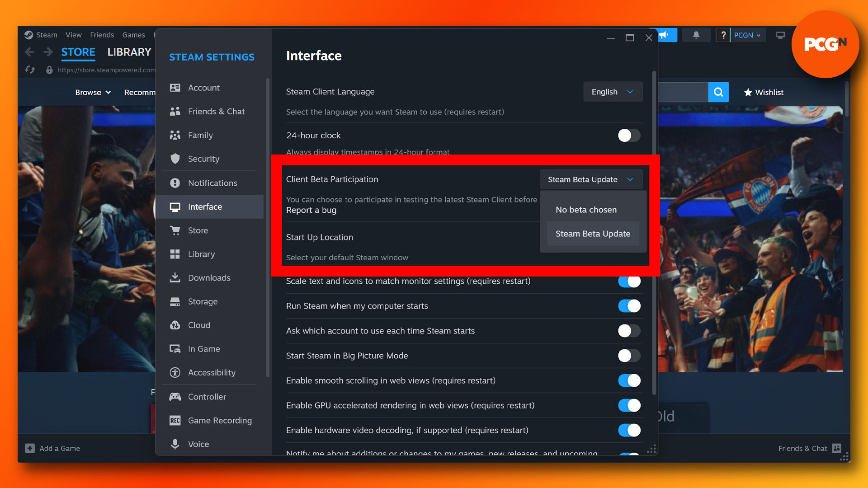Switch to the STORE tab

[78, 52]
